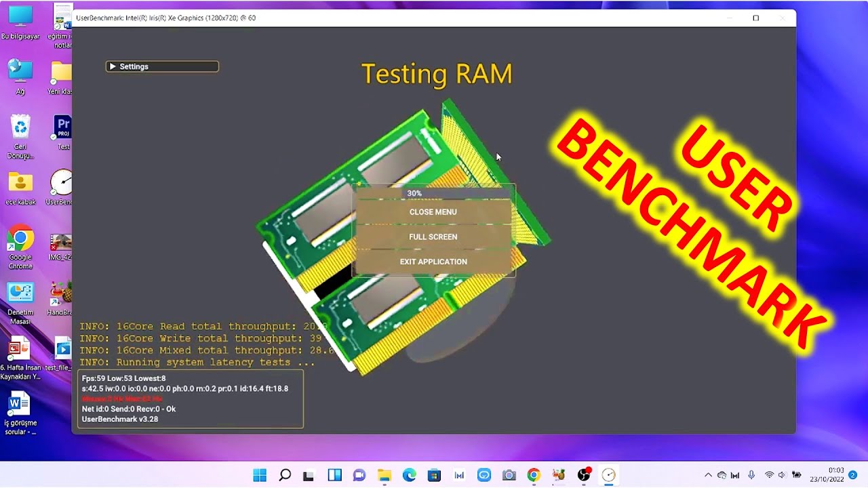Open volume speaker tray icon
The width and height of the screenshot is (868, 488).
click(x=782, y=475)
